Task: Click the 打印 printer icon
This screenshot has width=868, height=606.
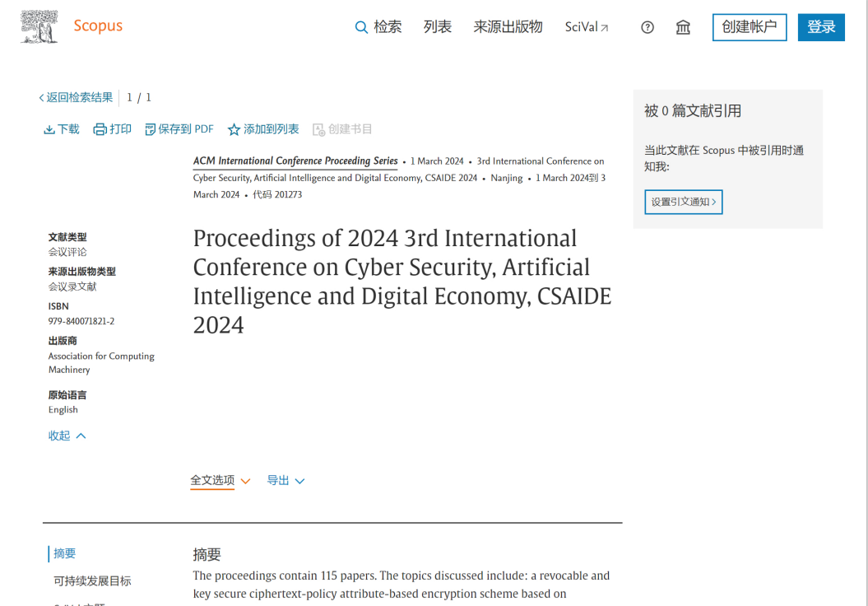Action: coord(100,129)
